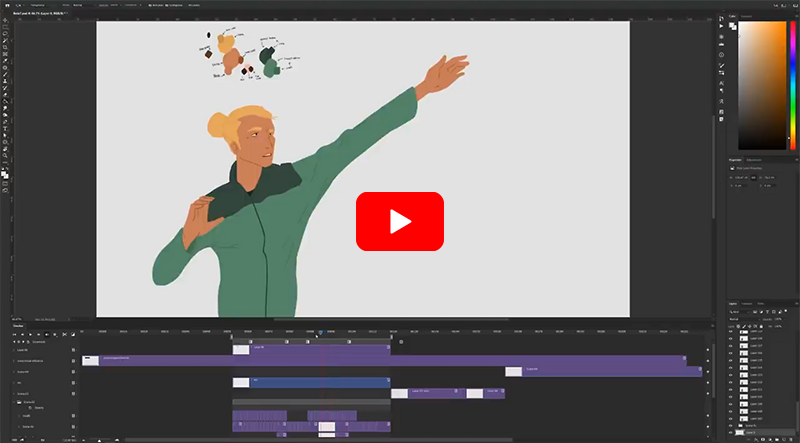Click foreground color swatch in Color panel
Screen dimensions: 800x443
pyautogui.click(x=732, y=24)
